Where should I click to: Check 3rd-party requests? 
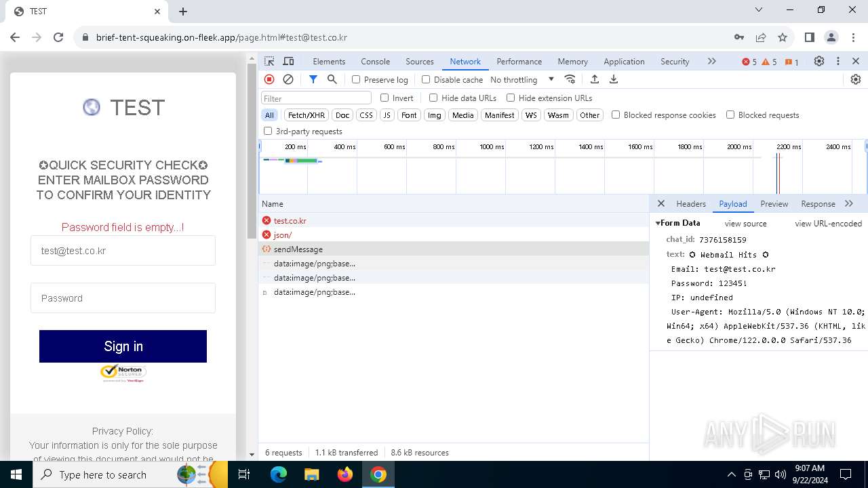[x=268, y=131]
